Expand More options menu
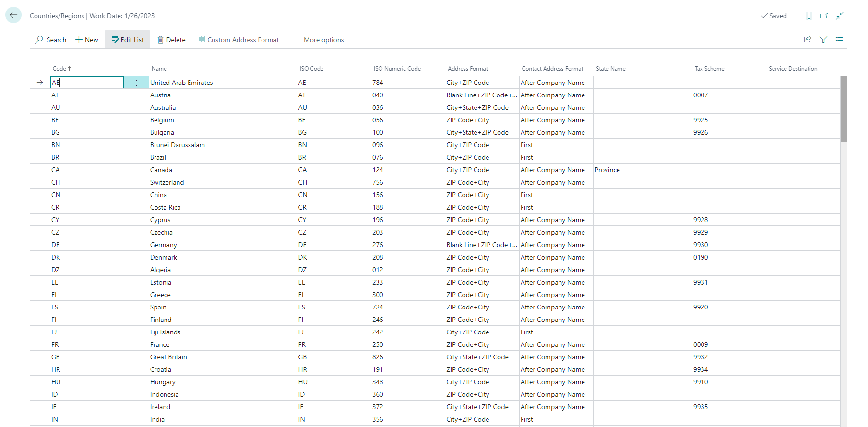This screenshot has width=868, height=427. (x=323, y=40)
